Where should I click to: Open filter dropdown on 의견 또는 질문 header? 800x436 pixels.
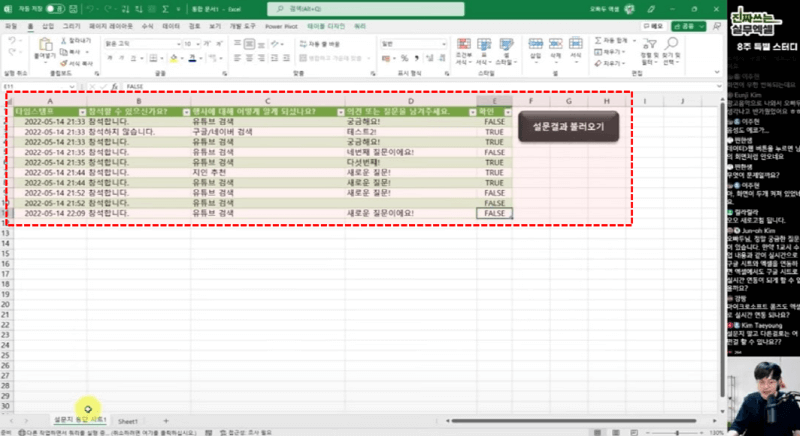click(472, 112)
